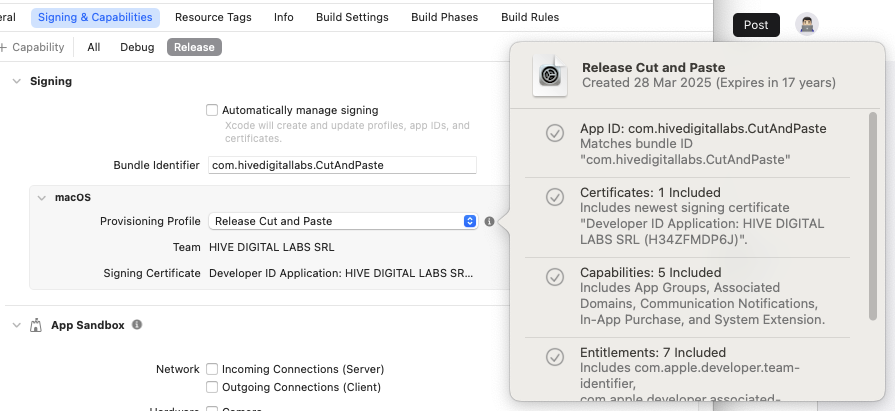Image resolution: width=895 pixels, height=411 pixels.
Task: Click Entitlements: 7 Included heading
Action: point(653,352)
